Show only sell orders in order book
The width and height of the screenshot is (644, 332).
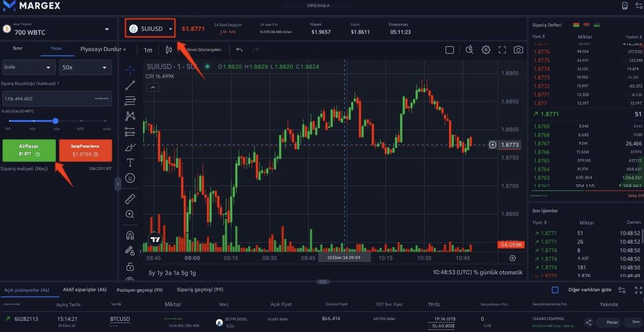[587, 25]
